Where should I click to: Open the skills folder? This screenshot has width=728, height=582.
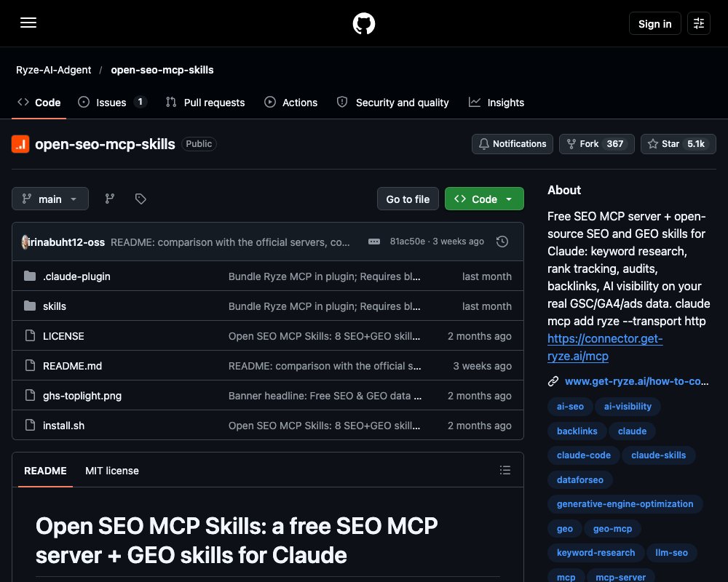pyautogui.click(x=55, y=306)
